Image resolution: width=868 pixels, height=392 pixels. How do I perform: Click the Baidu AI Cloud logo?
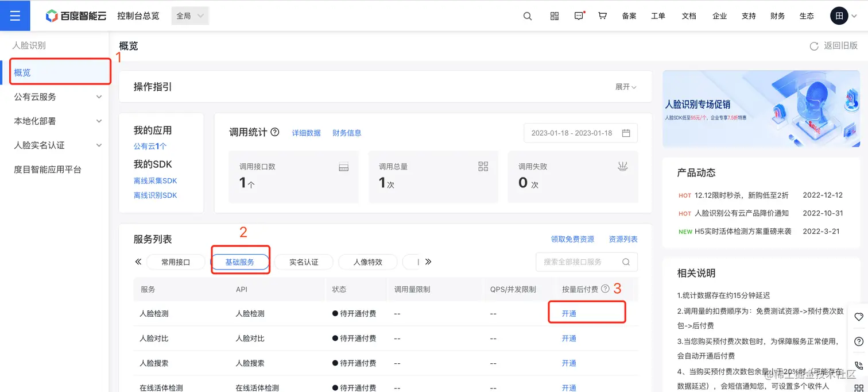[x=76, y=16]
